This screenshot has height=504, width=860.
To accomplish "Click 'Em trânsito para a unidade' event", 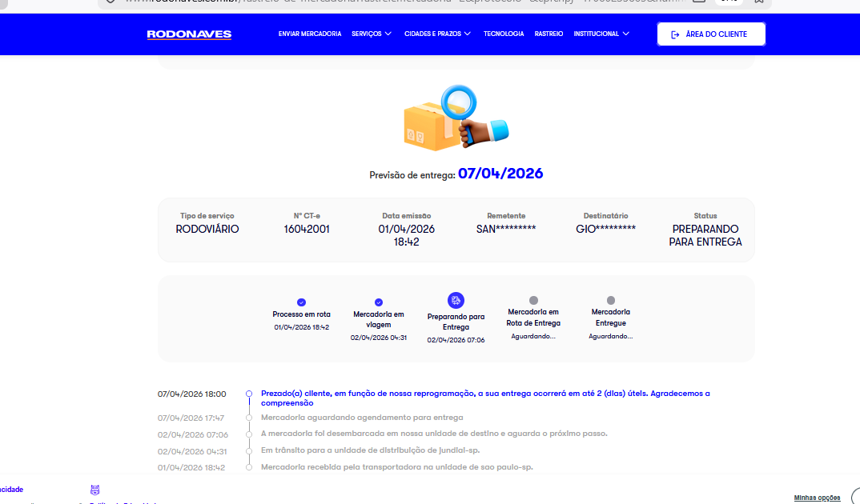I will click(370, 450).
